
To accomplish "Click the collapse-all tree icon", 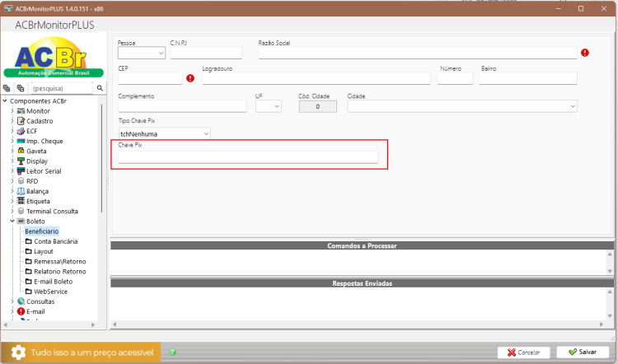I will tap(20, 88).
